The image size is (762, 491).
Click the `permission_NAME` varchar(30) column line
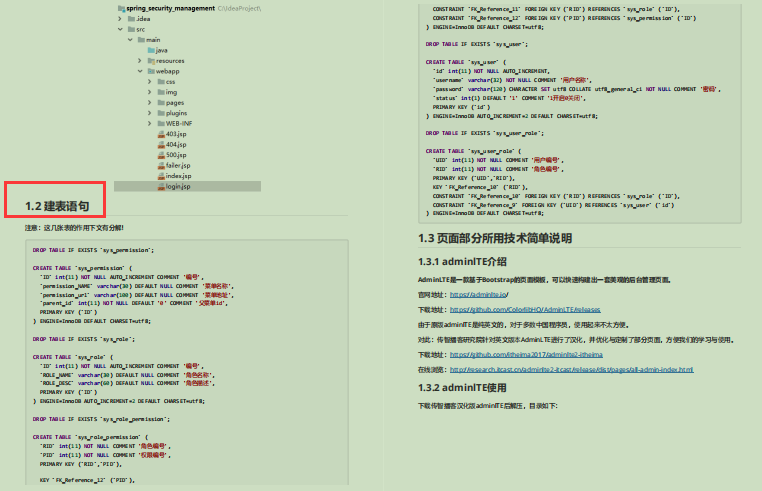coord(137,286)
